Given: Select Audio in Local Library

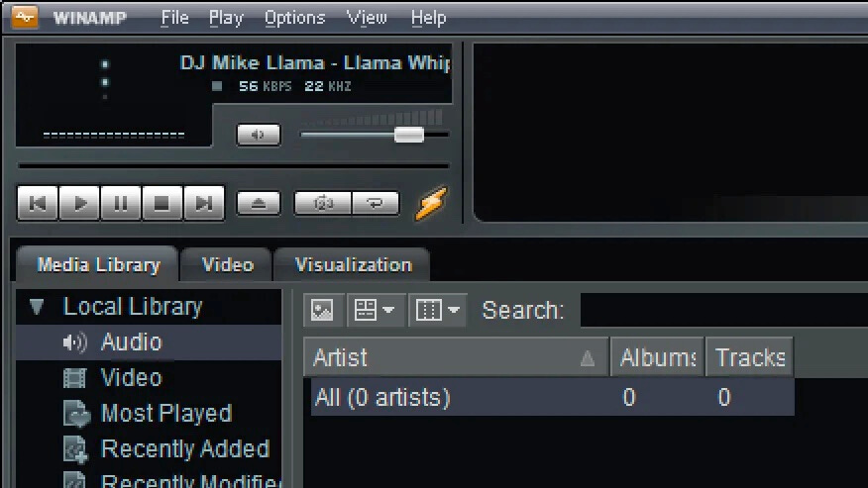Looking at the screenshot, I should pos(149,342).
